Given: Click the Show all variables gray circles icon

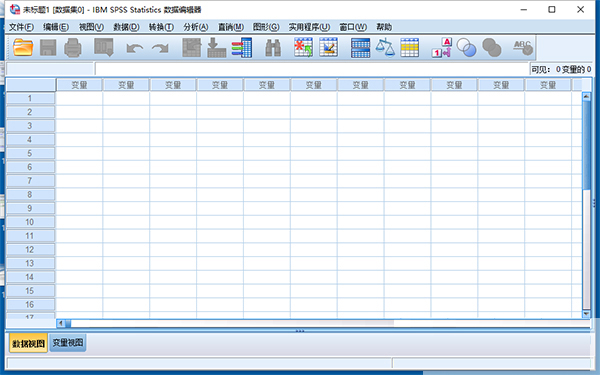Looking at the screenshot, I should tap(492, 48).
